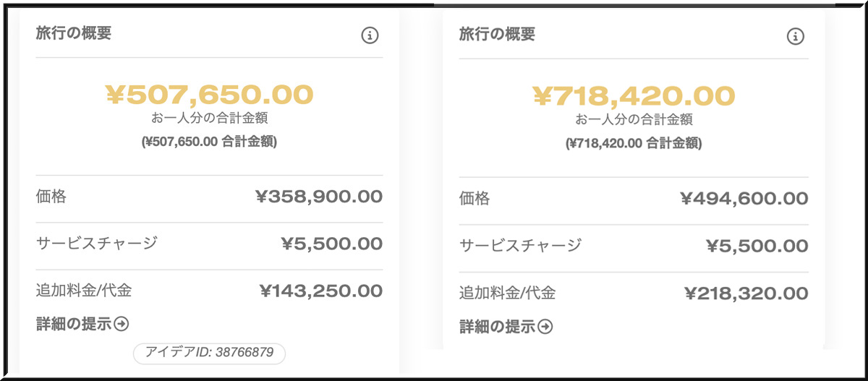Click ¥5,500.00 service charge beneath ¥358,900.00
Viewport: 868px width, 381px height.
click(x=331, y=244)
